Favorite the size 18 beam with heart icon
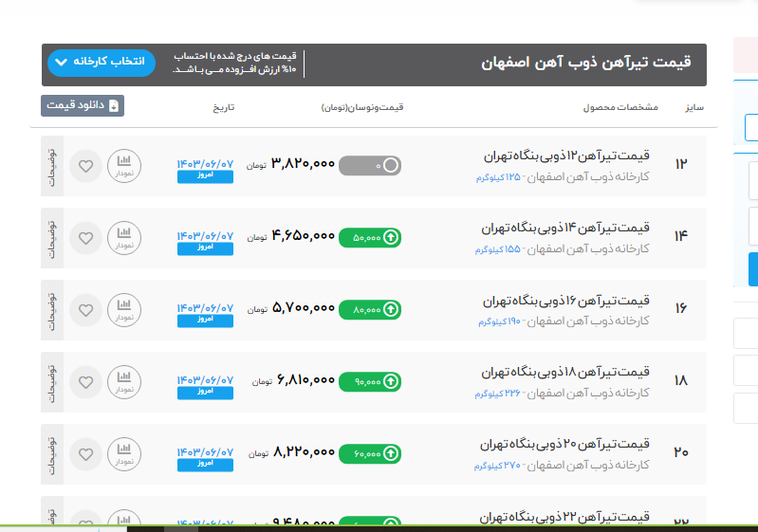 (x=85, y=381)
